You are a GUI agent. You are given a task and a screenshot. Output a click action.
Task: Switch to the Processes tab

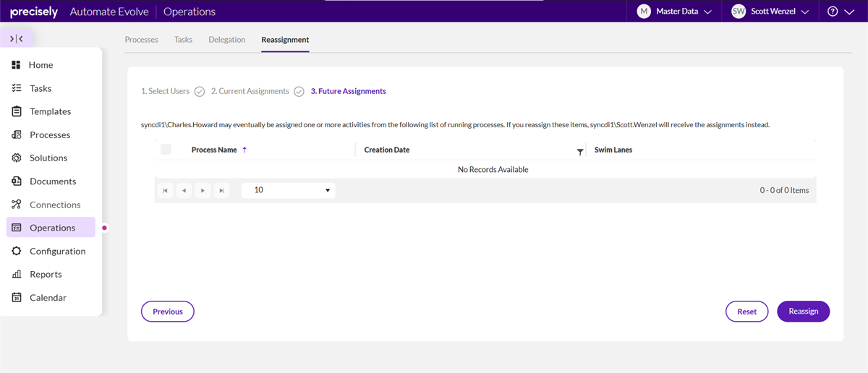141,40
